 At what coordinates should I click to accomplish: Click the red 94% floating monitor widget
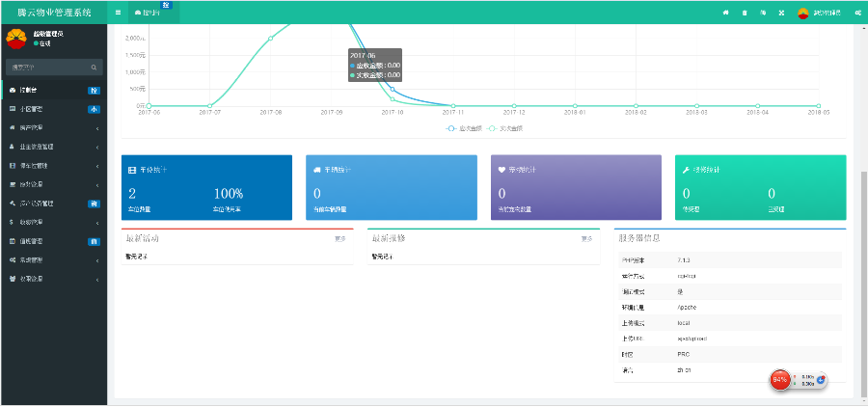[x=780, y=379]
